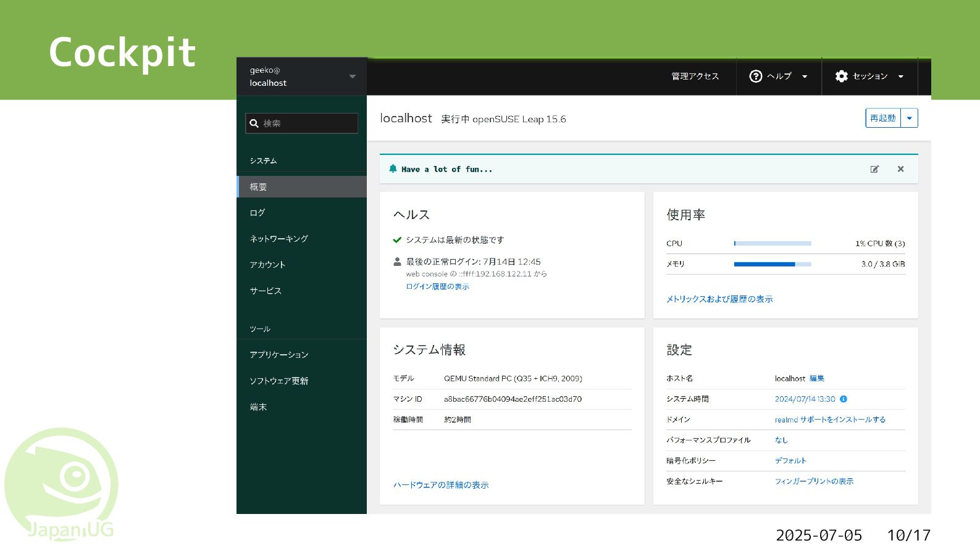
Task: Click the '実行中 openSUSE Leap 15.6' text
Action: pos(503,119)
